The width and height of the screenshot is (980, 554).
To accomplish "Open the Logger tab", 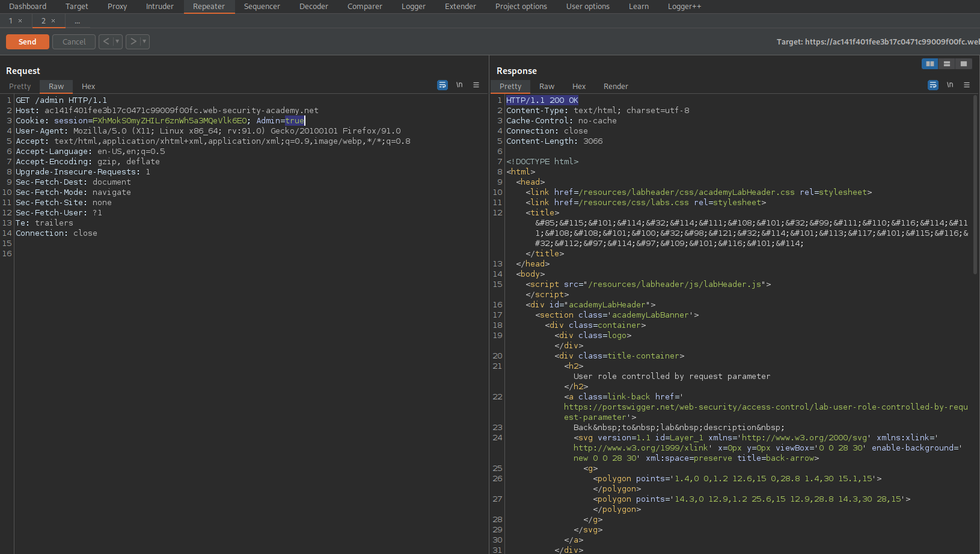I will (414, 7).
